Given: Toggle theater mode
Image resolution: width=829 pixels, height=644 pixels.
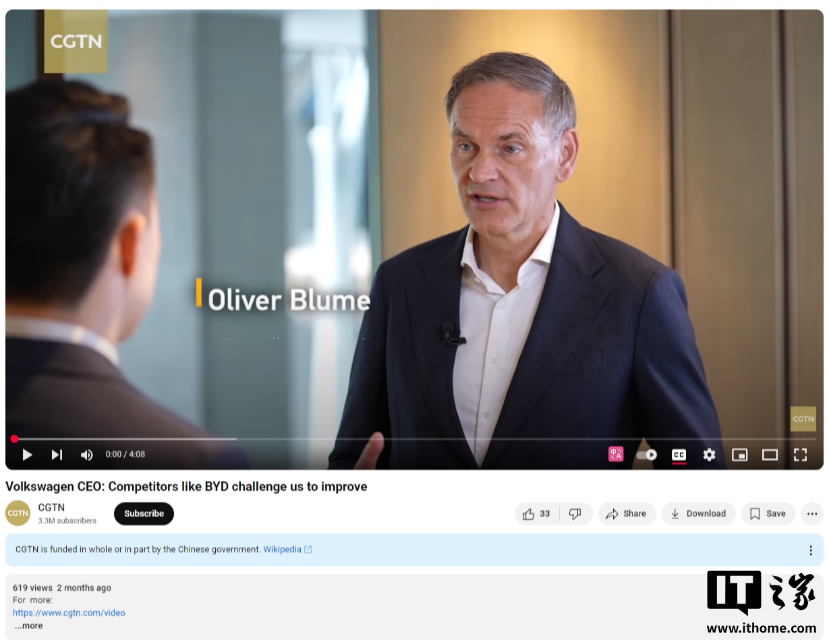Looking at the screenshot, I should click(x=770, y=455).
